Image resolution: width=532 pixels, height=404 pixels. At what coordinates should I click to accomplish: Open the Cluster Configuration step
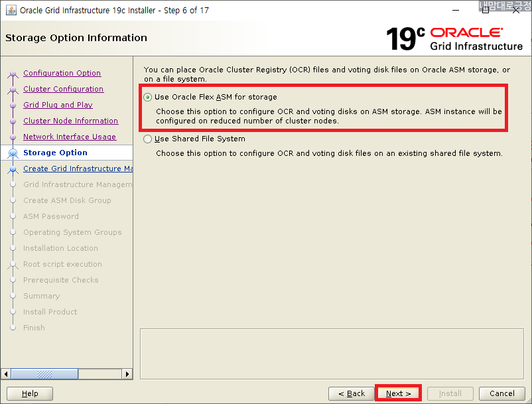point(64,89)
